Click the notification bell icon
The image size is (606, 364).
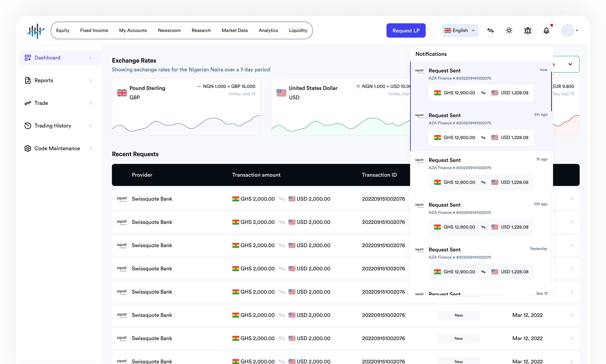coord(546,30)
